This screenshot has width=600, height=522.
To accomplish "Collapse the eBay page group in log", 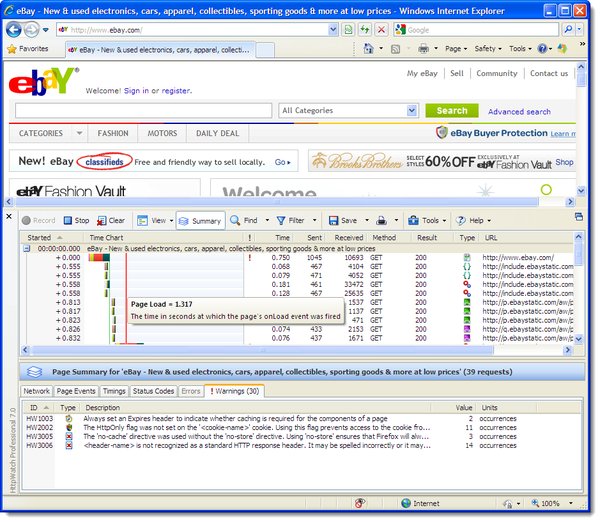I will [27, 247].
